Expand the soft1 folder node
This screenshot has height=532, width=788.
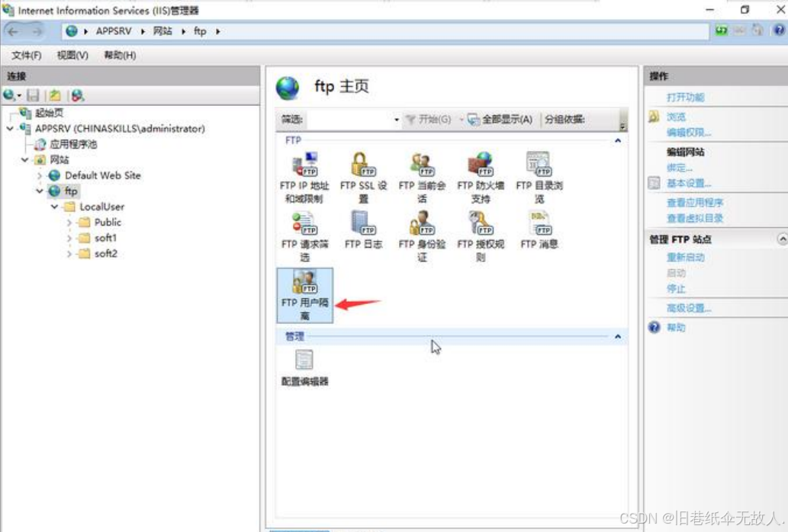pos(69,238)
